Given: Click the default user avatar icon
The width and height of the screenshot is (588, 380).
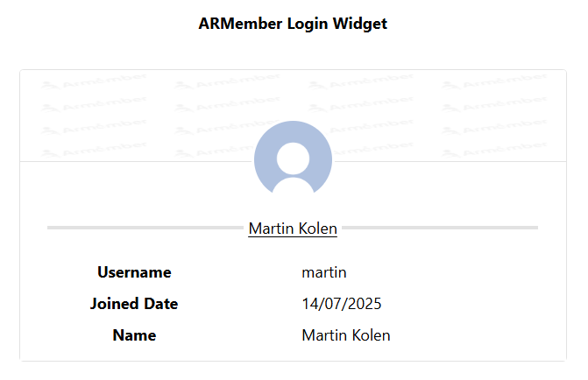Looking at the screenshot, I should pos(293,159).
